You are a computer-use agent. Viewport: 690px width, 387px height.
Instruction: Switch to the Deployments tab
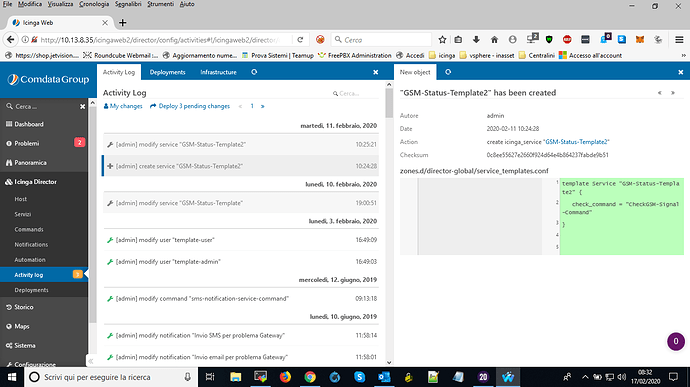pos(167,72)
